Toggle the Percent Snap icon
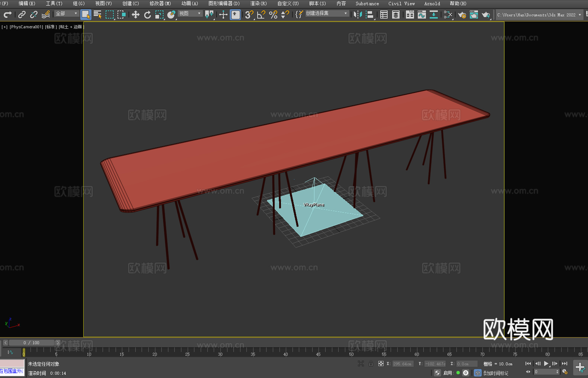588x378 pixels. [x=273, y=14]
